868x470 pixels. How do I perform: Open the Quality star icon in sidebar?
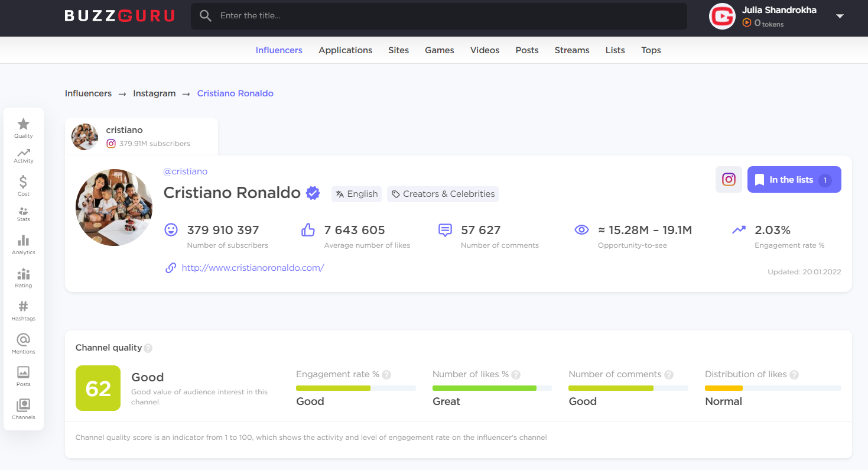point(24,128)
